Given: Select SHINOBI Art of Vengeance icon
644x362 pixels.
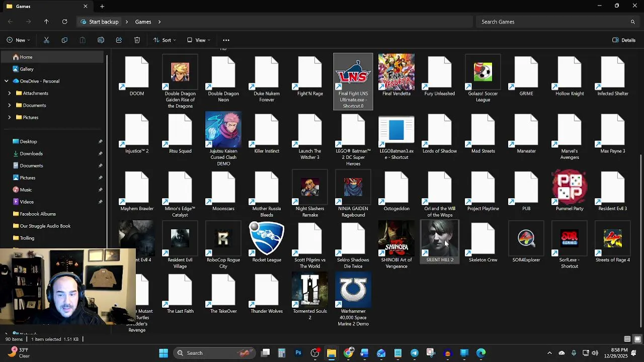Looking at the screenshot, I should tap(396, 239).
